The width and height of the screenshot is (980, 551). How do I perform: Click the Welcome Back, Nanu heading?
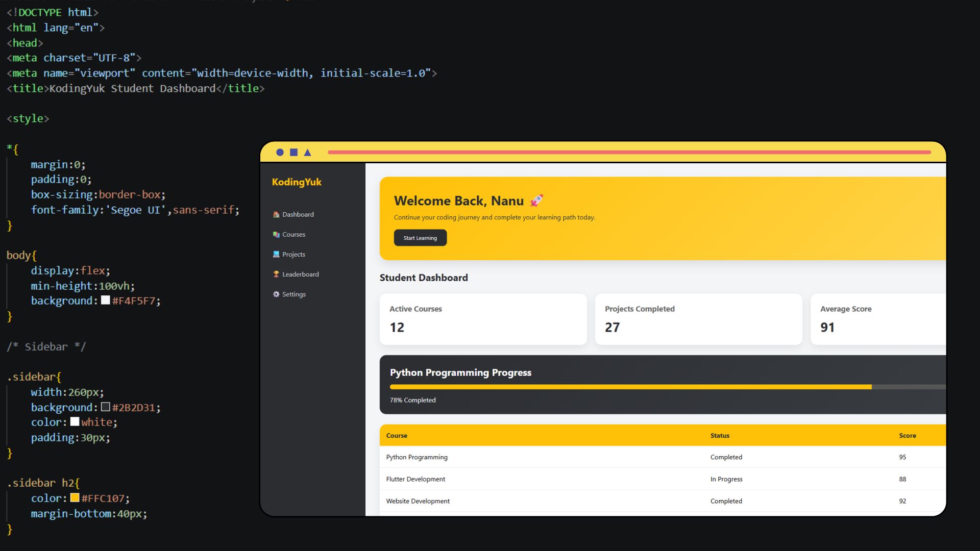click(x=458, y=201)
